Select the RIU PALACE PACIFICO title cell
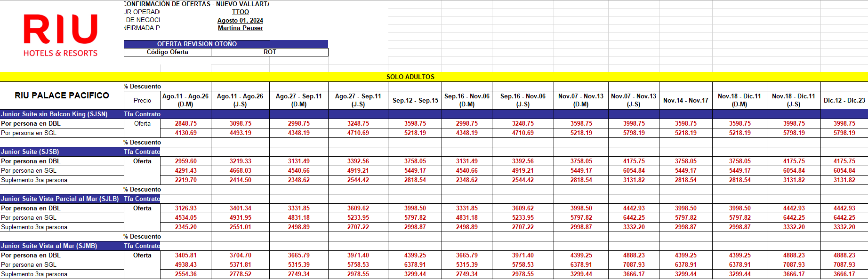The width and height of the screenshot is (868, 280). [62, 96]
